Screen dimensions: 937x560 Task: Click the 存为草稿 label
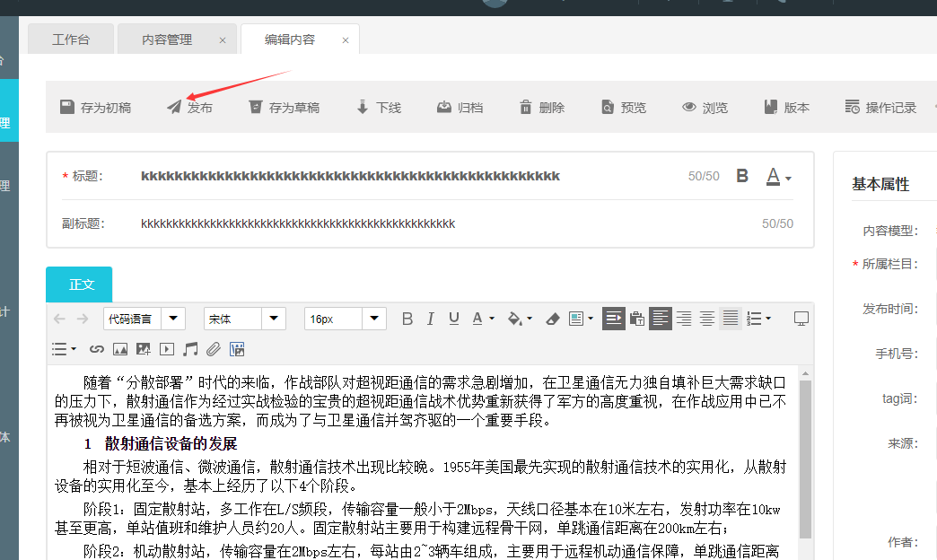pyautogui.click(x=294, y=108)
